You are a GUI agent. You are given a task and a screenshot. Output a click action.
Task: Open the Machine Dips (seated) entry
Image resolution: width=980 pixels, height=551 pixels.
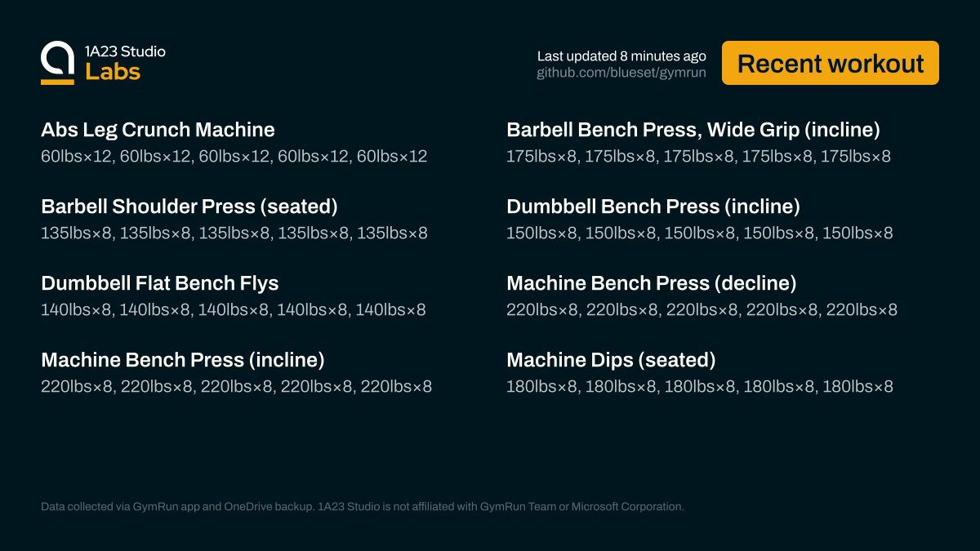(611, 360)
